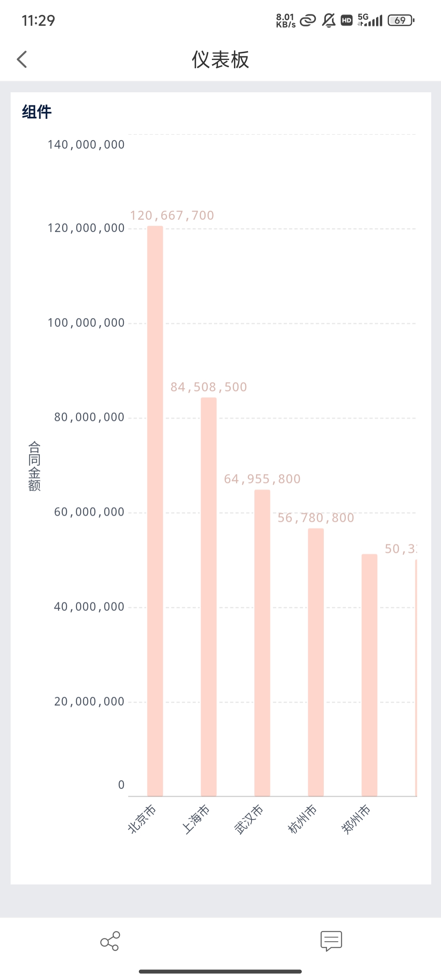The width and height of the screenshot is (441, 980).
Task: Select the 上海市 bar
Action: click(x=209, y=596)
